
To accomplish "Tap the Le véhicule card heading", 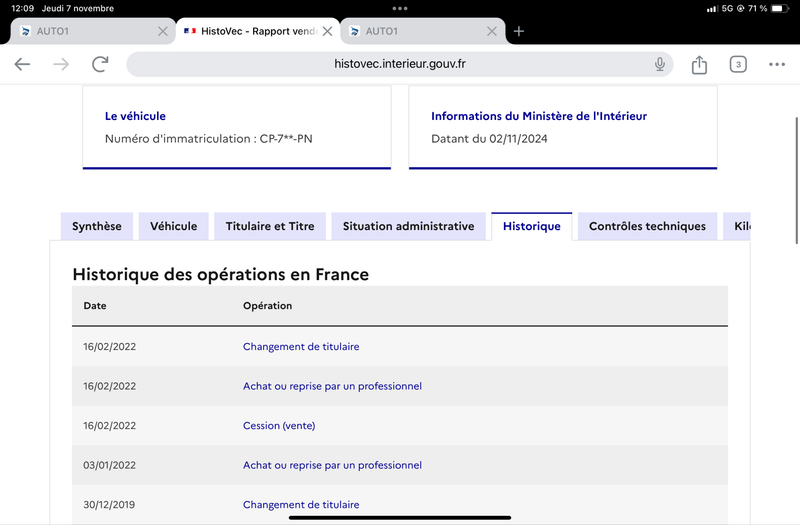I will tap(135, 116).
